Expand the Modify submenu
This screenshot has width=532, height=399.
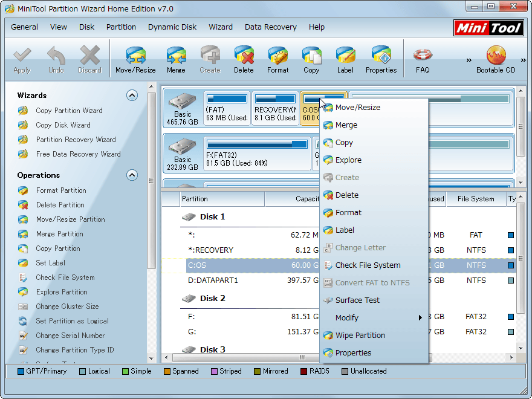374,318
